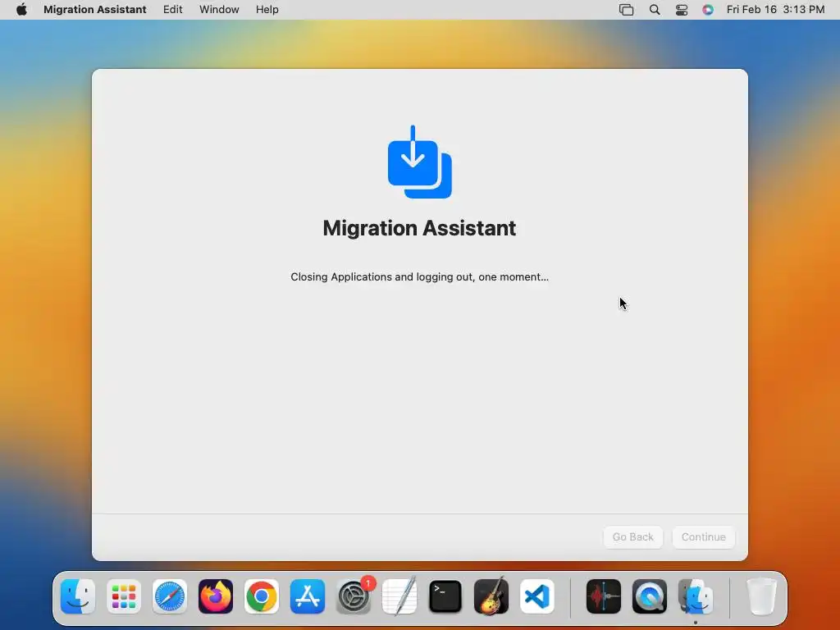Open Launchpad from the Dock
Image resolution: width=840 pixels, height=630 pixels.
pyautogui.click(x=124, y=596)
